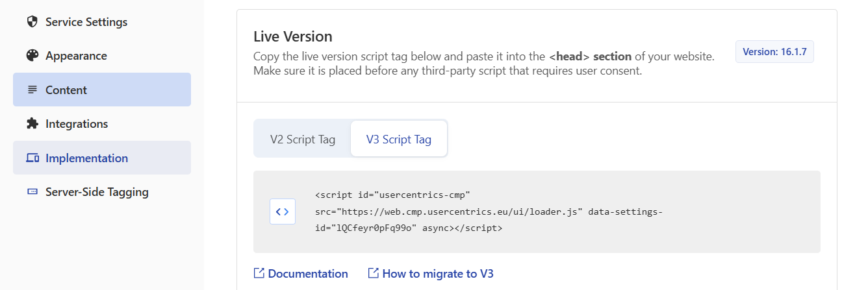
Task: Click the Appearance palette icon
Action: click(32, 56)
